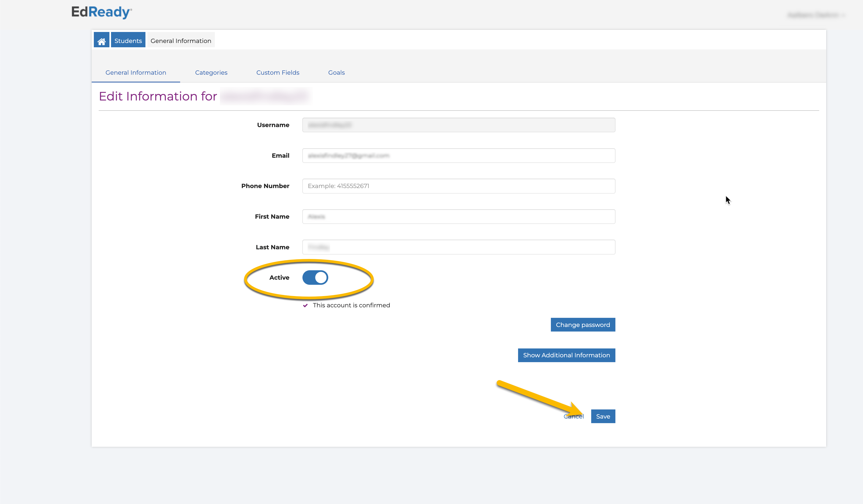
Task: Go to Students breadcrumb
Action: click(128, 41)
